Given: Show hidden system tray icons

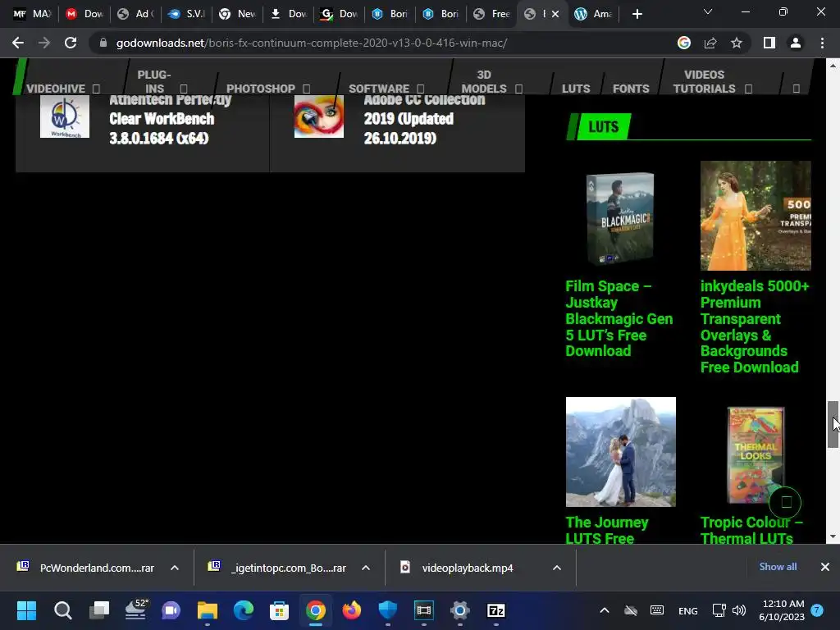Looking at the screenshot, I should 605,610.
